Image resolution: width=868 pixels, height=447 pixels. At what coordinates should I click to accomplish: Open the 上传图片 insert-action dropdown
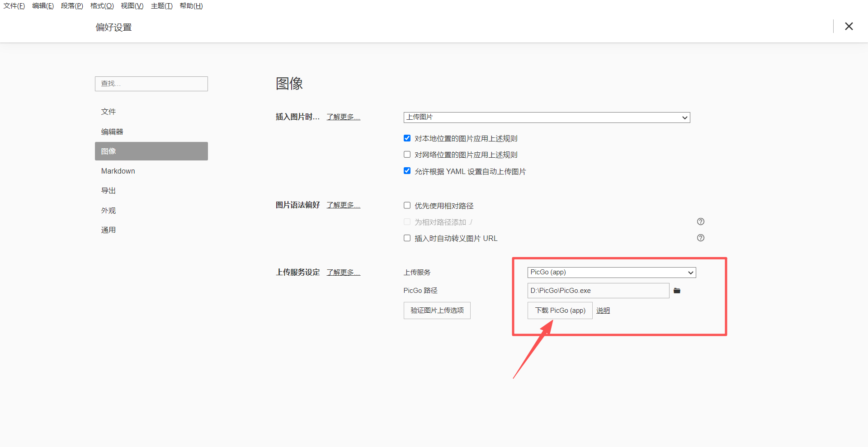tap(546, 118)
